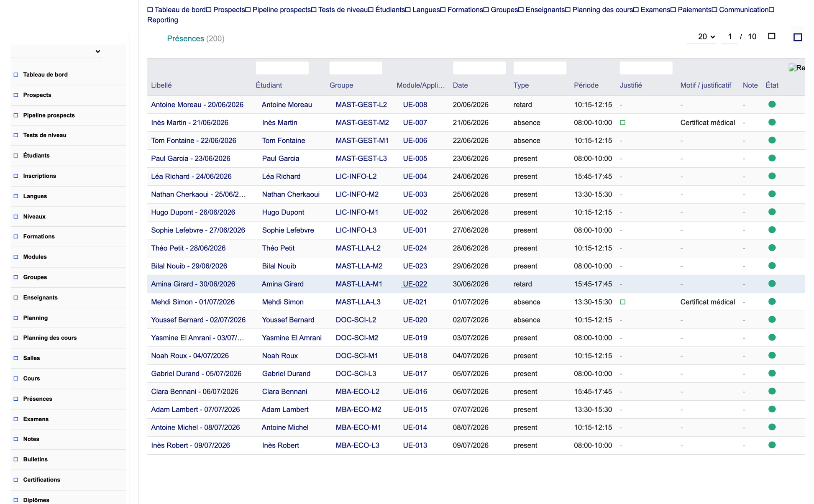
Task: Open Diplômes in the sidebar
Action: tap(36, 500)
